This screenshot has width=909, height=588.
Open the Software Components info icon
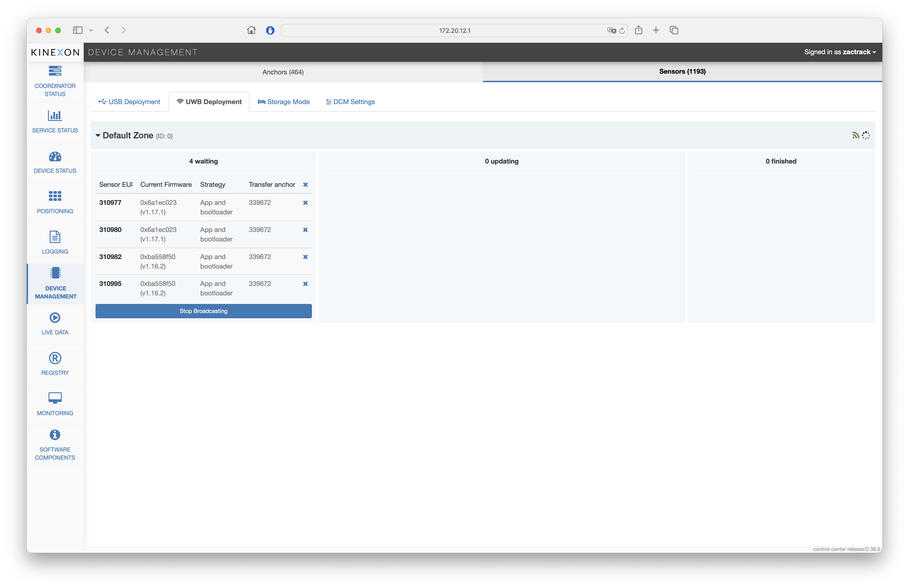[55, 435]
